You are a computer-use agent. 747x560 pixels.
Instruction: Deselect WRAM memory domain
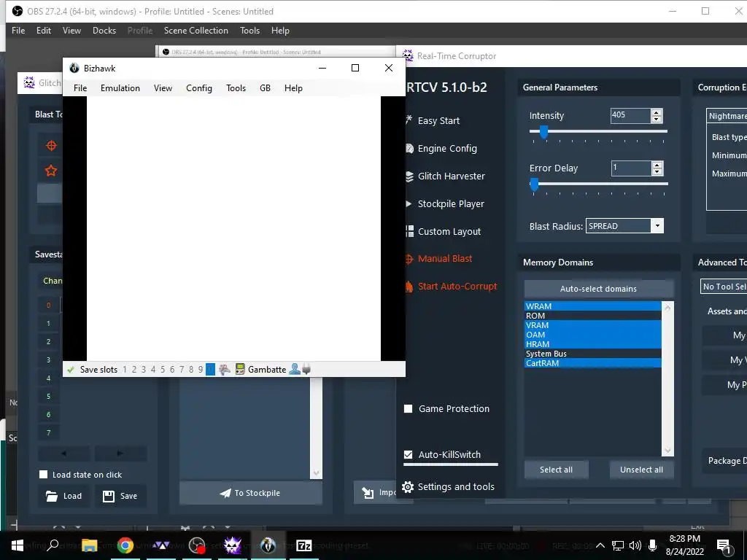(592, 306)
